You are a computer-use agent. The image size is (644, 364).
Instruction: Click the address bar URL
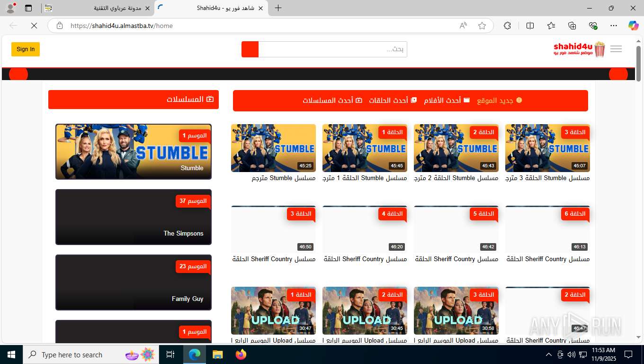[122, 26]
